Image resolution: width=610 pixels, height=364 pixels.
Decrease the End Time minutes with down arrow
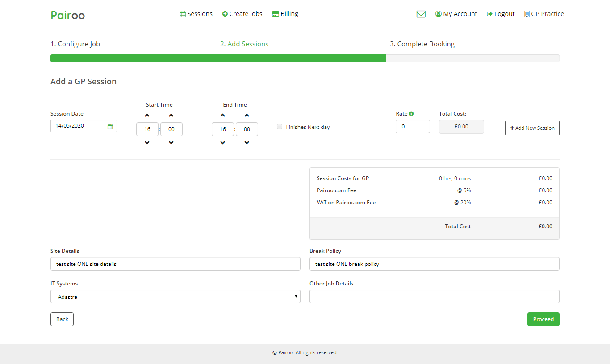(247, 143)
